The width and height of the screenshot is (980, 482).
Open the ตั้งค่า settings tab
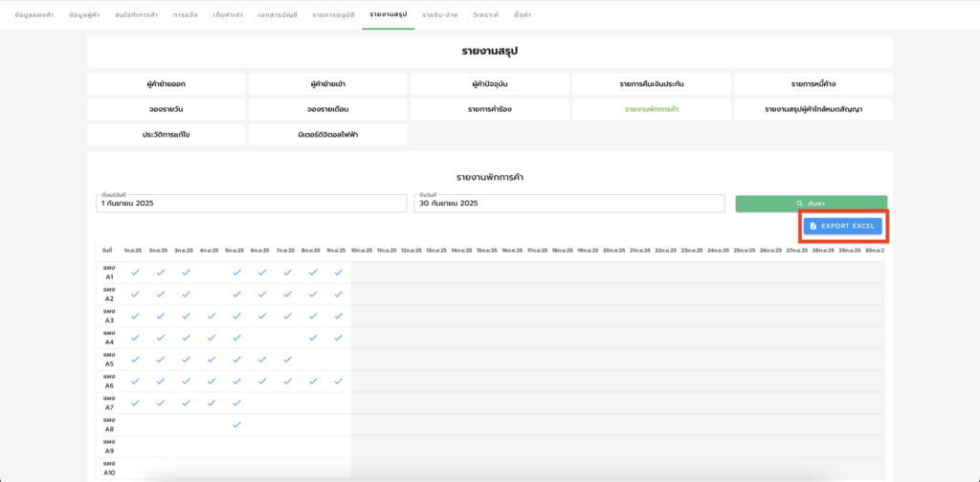point(523,14)
